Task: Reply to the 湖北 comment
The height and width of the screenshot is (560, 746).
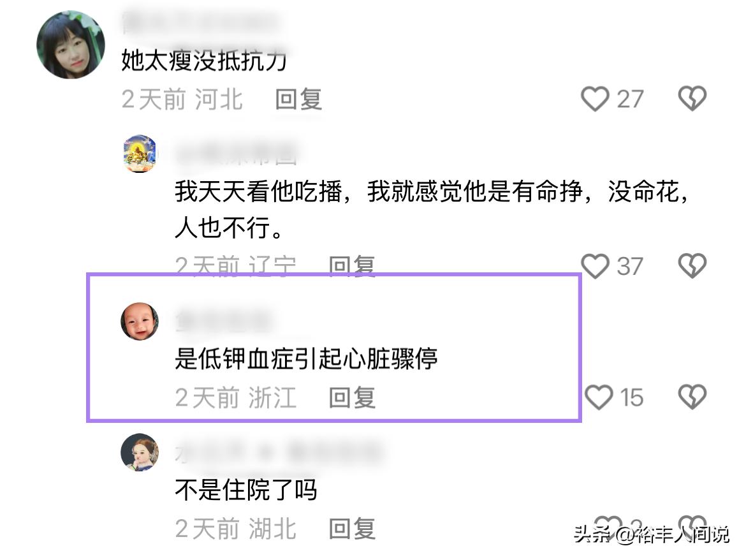Action: click(x=352, y=529)
